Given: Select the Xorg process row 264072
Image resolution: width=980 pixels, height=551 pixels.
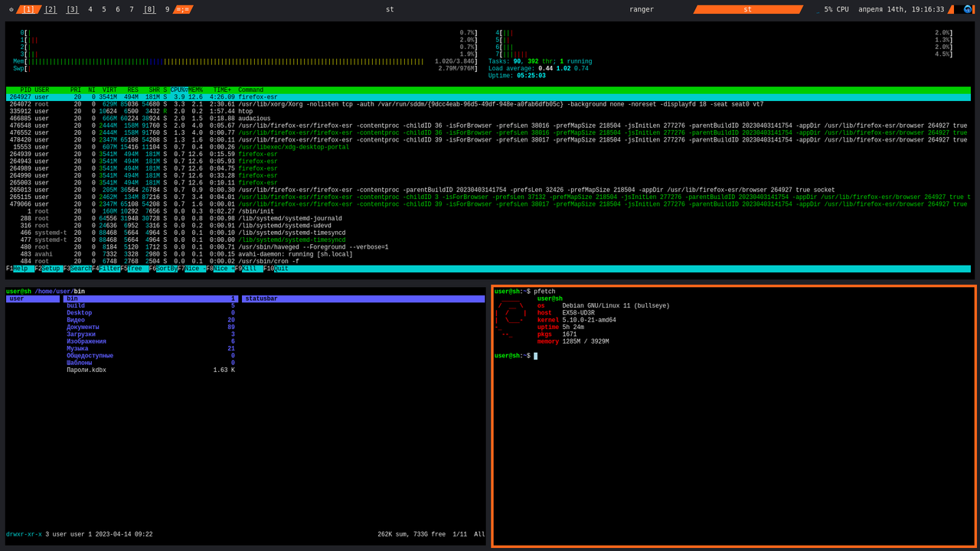Looking at the screenshot, I should [488, 105].
